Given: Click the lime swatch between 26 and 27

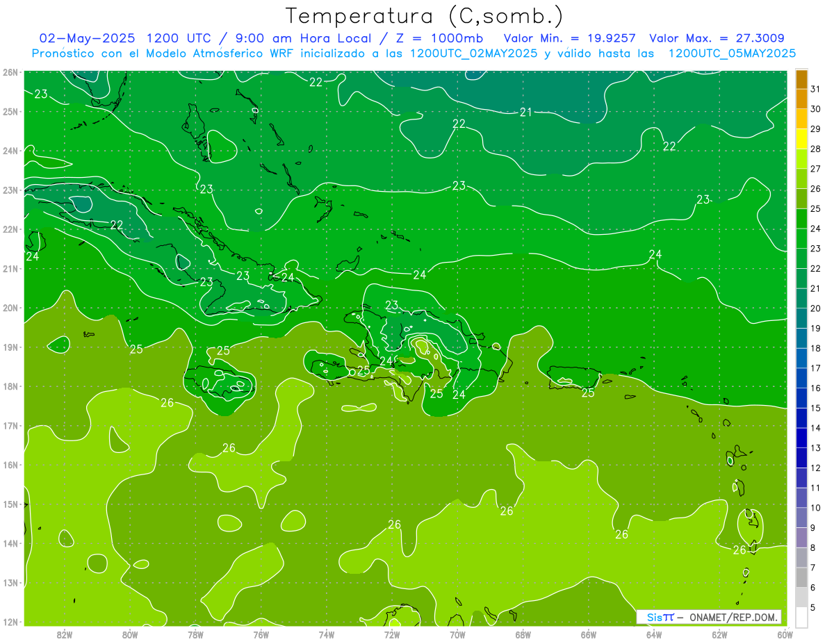Looking at the screenshot, I should (x=801, y=179).
